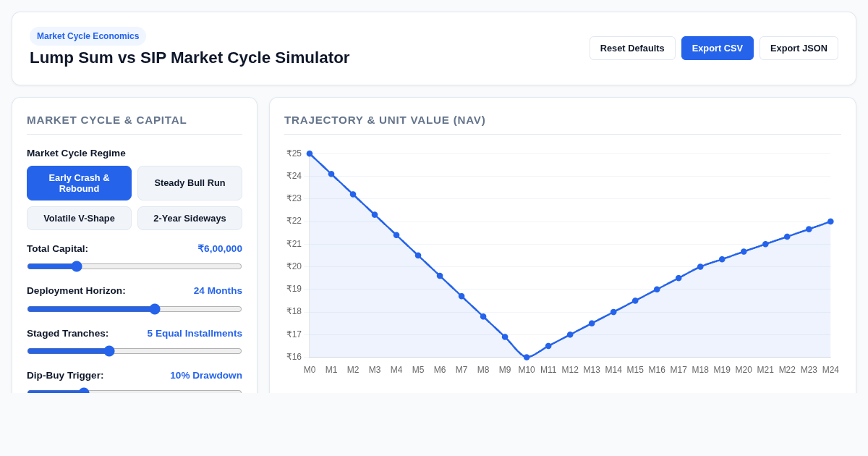Adjust the Deployment Horizon slider

[135, 309]
